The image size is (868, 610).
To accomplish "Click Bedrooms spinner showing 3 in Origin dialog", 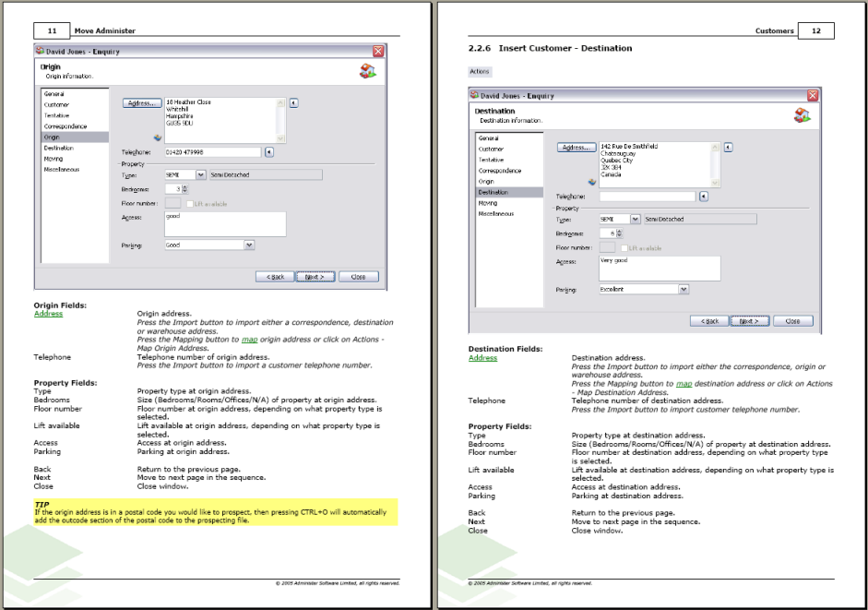I will tap(176, 188).
